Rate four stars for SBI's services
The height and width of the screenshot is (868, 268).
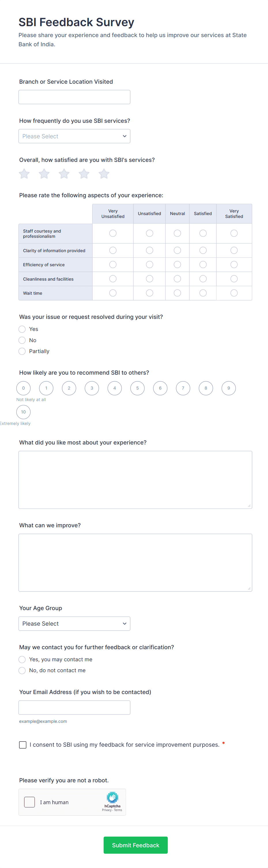84,174
